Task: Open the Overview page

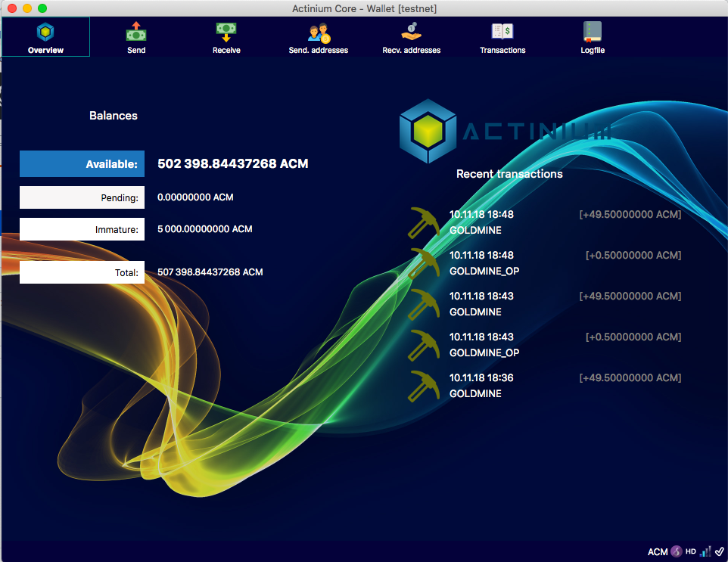Action: point(45,37)
